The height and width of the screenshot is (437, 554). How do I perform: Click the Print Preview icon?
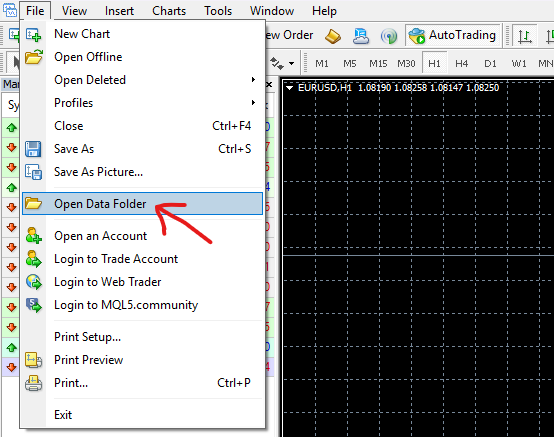(34, 360)
